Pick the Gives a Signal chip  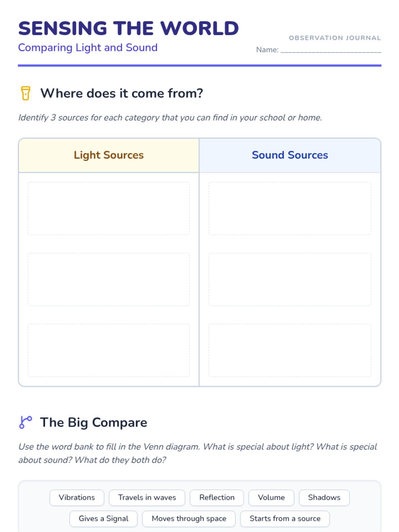(x=103, y=519)
